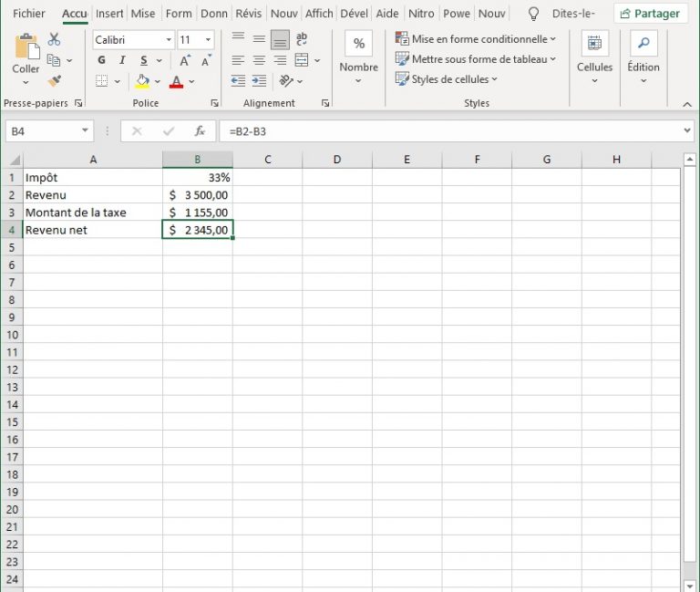
Task: Toggle bottom vertical alignment
Action: pos(280,39)
